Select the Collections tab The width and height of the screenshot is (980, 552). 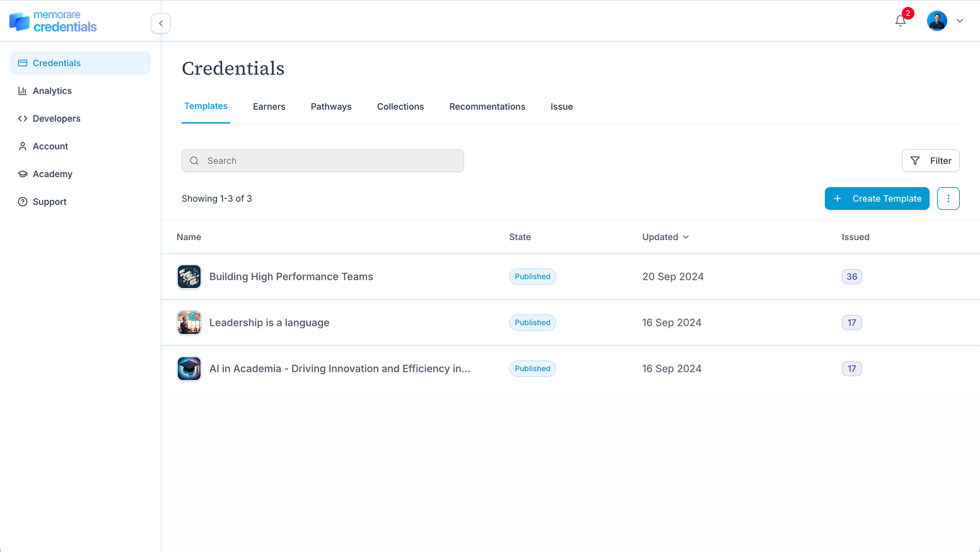pyautogui.click(x=400, y=106)
